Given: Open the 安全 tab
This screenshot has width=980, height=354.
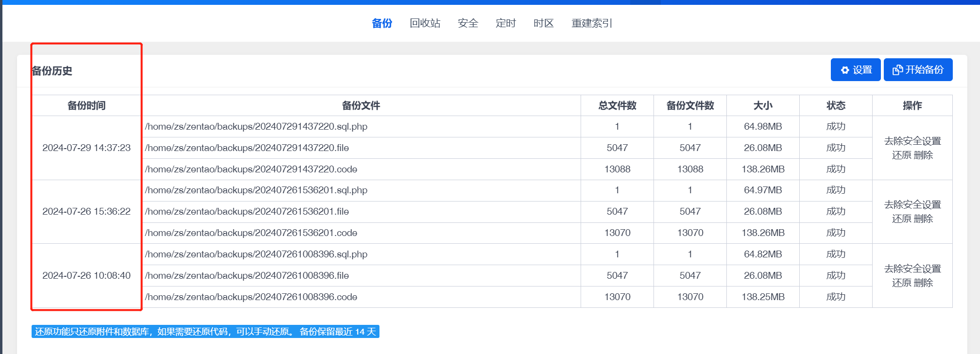Looking at the screenshot, I should pyautogui.click(x=468, y=23).
